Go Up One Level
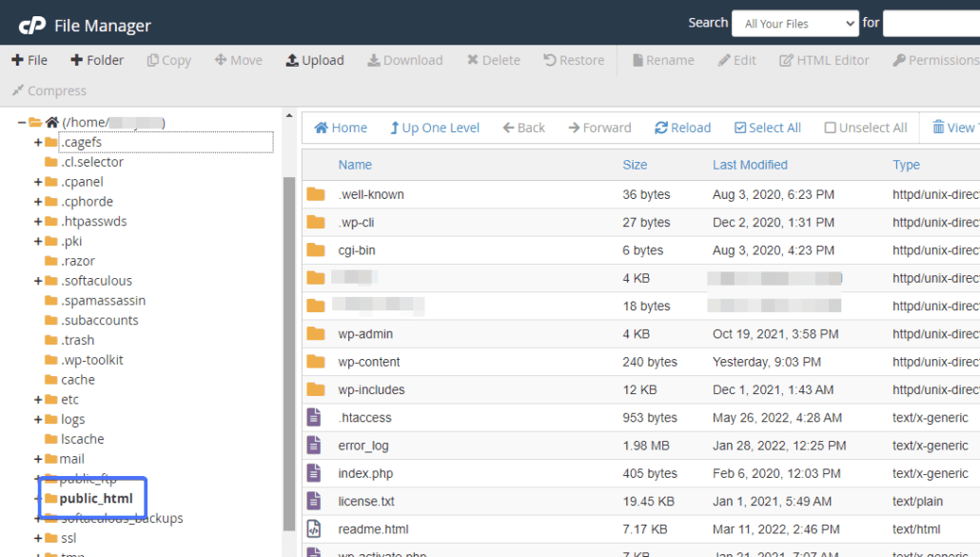Viewport: 980px width, 557px height. (435, 128)
